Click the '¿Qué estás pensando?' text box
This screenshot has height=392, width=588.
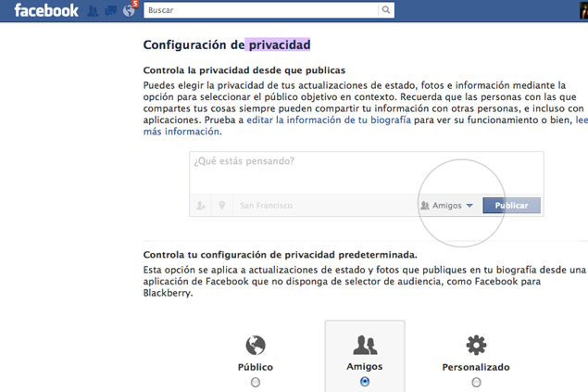pyautogui.click(x=367, y=173)
